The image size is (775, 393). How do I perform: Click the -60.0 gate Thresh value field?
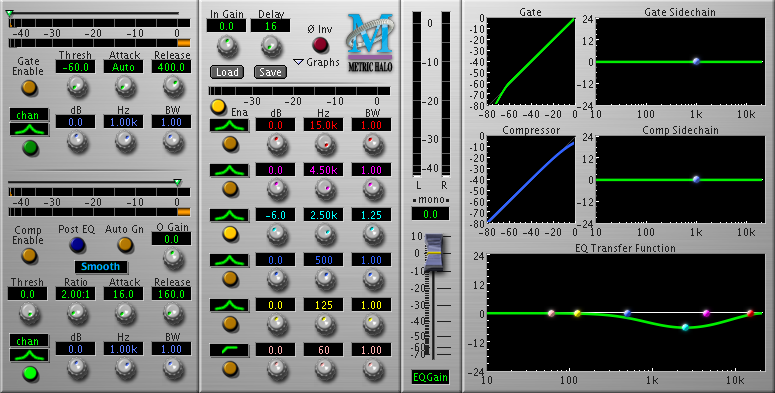click(76, 67)
